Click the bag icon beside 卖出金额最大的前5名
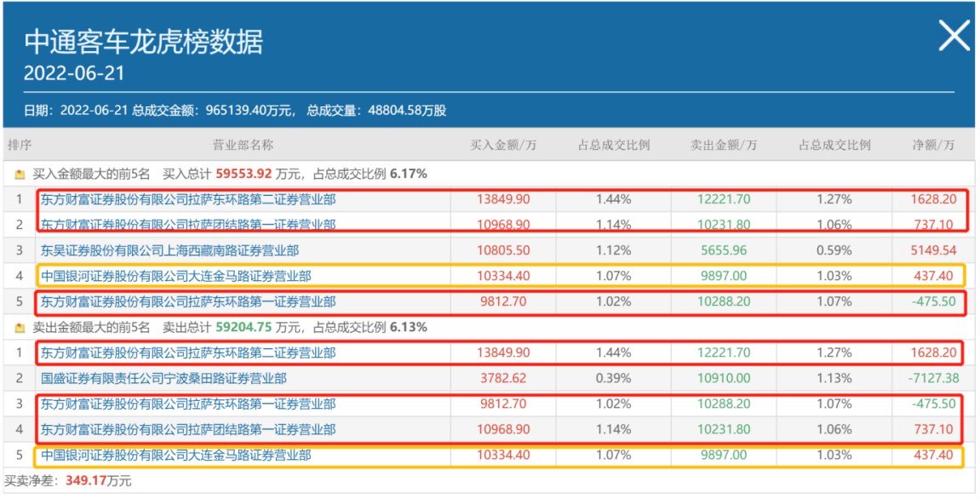This screenshot has height=499, width=980. (20, 328)
